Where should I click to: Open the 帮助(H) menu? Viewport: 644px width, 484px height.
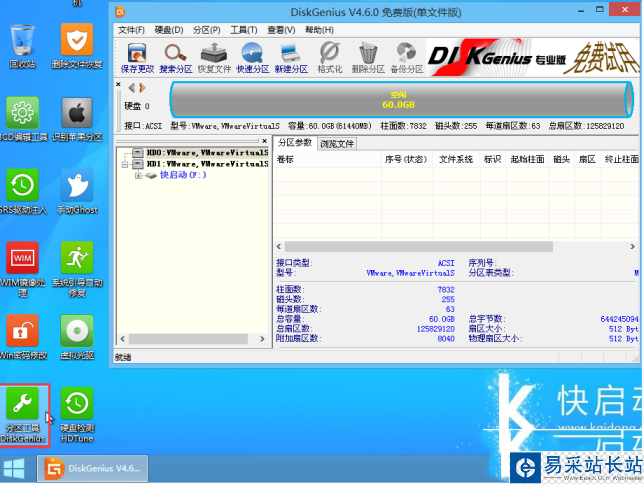(x=319, y=30)
